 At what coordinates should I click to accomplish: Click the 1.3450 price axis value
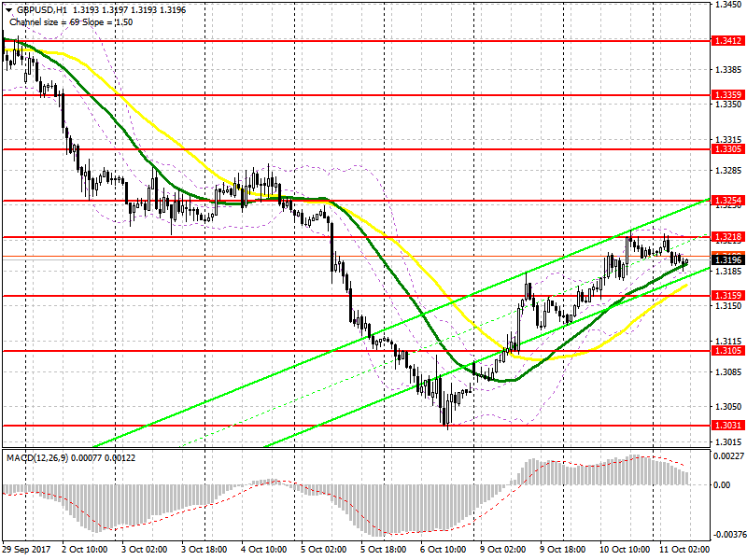pos(729,5)
